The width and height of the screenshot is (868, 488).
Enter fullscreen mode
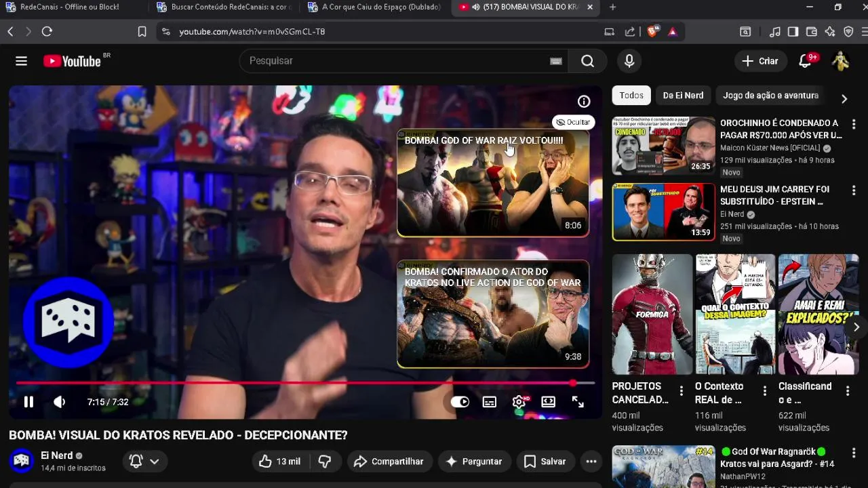[x=578, y=402]
